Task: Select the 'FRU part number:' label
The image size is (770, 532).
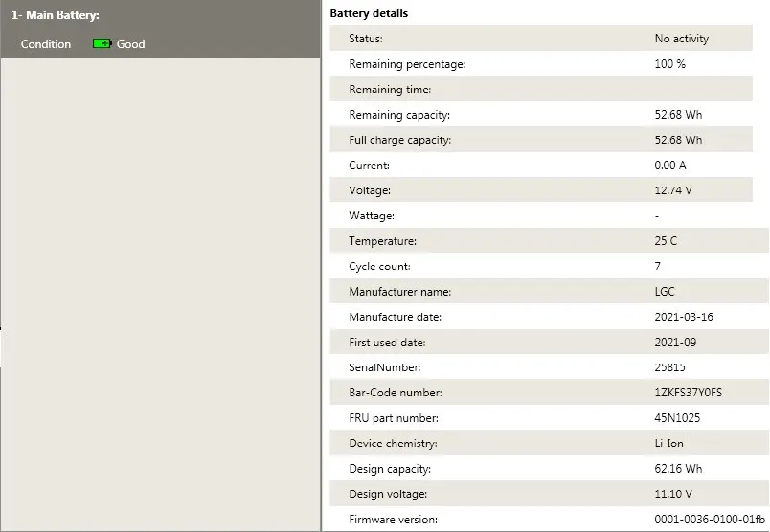Action: pyautogui.click(x=394, y=419)
